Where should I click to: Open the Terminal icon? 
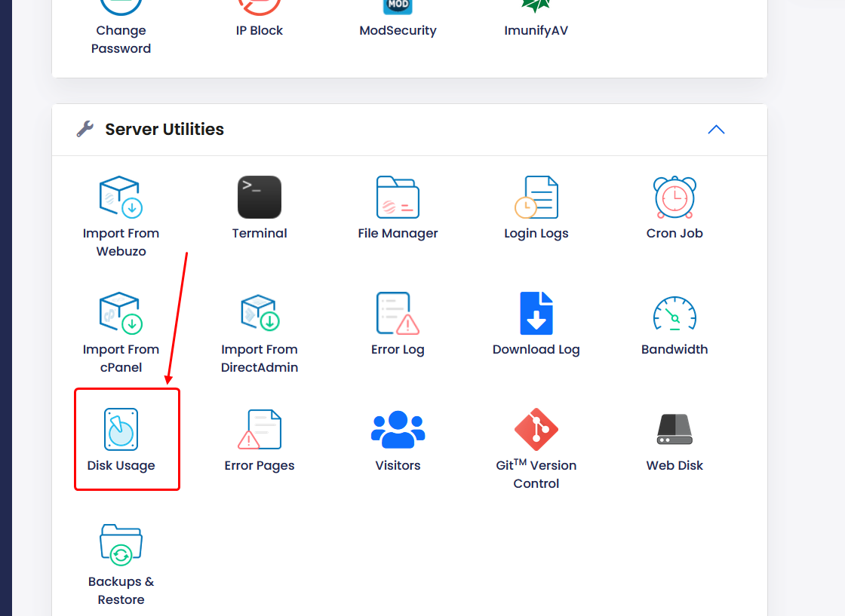pyautogui.click(x=259, y=198)
